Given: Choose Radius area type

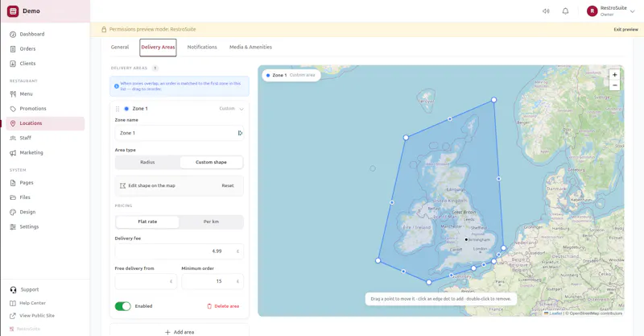Looking at the screenshot, I should pyautogui.click(x=147, y=163).
